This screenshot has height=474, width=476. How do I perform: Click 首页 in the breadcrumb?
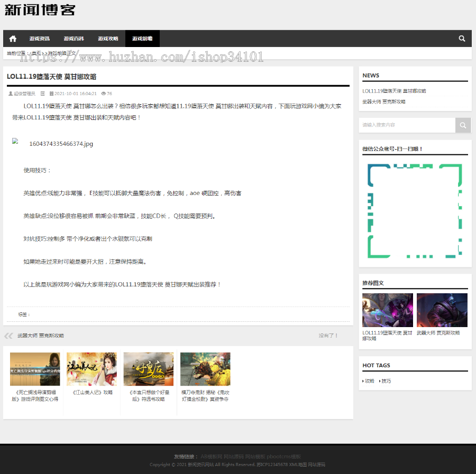pos(36,53)
